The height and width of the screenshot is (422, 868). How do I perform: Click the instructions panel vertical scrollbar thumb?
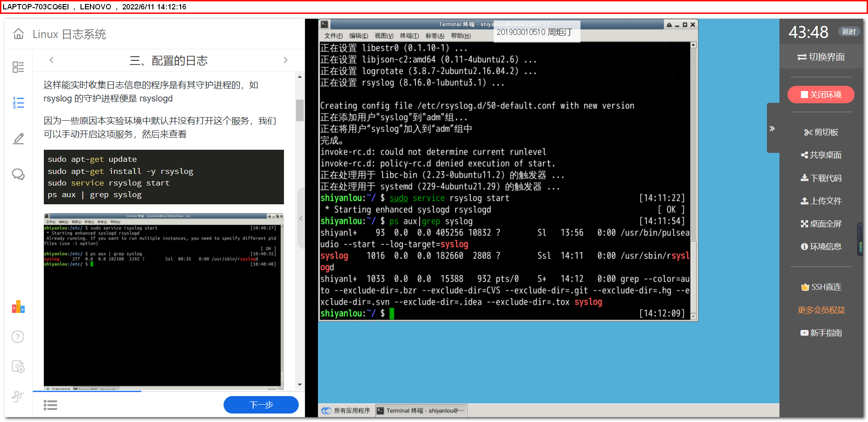coord(300,110)
